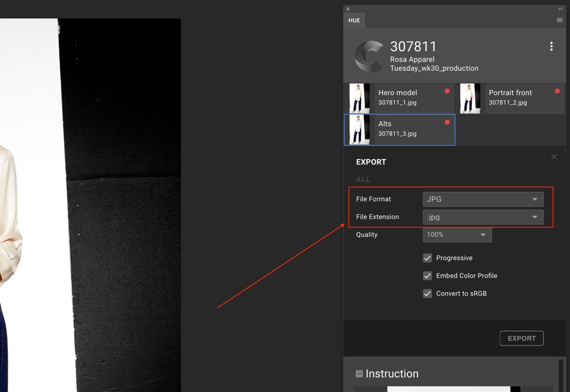Select the HUE tab
The width and height of the screenshot is (570, 392).
[x=354, y=21]
